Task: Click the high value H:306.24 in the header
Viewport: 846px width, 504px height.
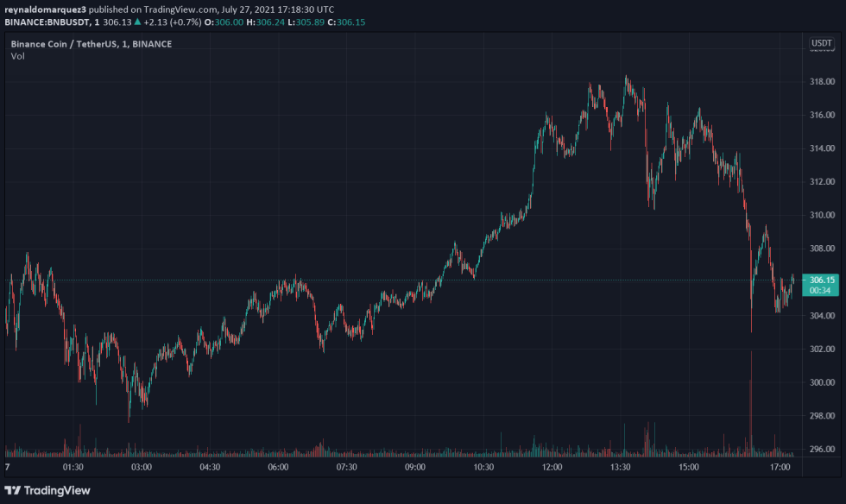Action: point(266,22)
